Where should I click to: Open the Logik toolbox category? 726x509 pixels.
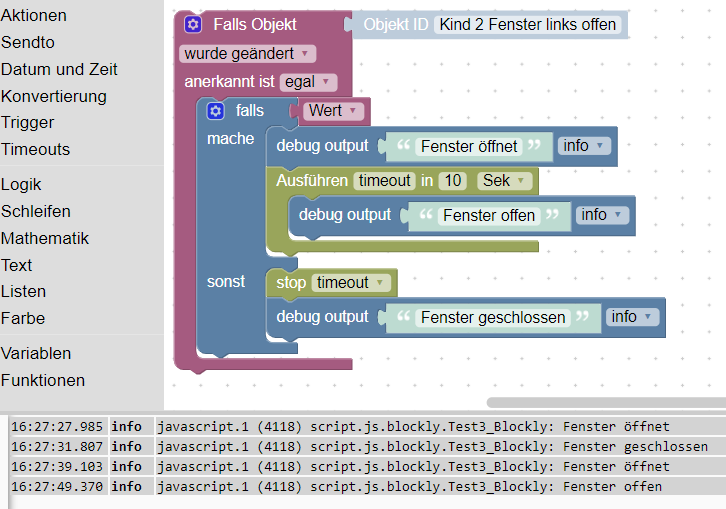tap(21, 184)
